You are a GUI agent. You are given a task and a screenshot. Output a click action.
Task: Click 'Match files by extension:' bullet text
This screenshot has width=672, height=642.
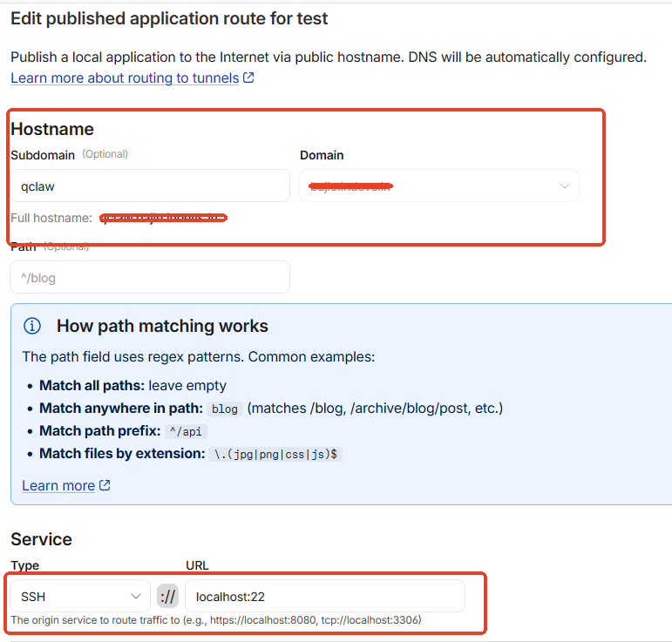coord(122,454)
